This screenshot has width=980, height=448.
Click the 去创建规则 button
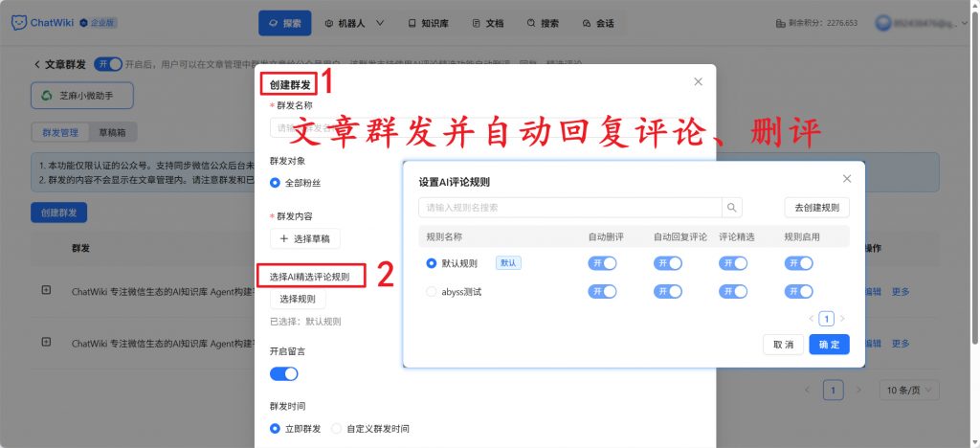(817, 208)
